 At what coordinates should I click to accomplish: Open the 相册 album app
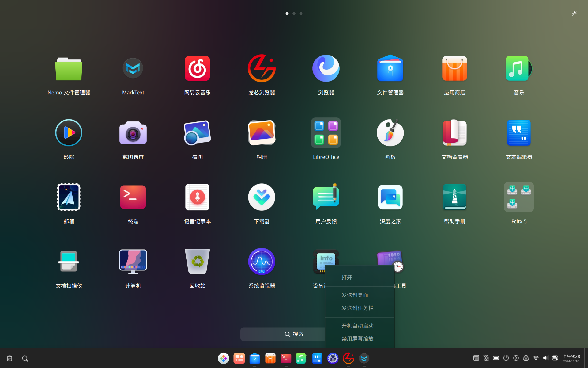point(262,133)
